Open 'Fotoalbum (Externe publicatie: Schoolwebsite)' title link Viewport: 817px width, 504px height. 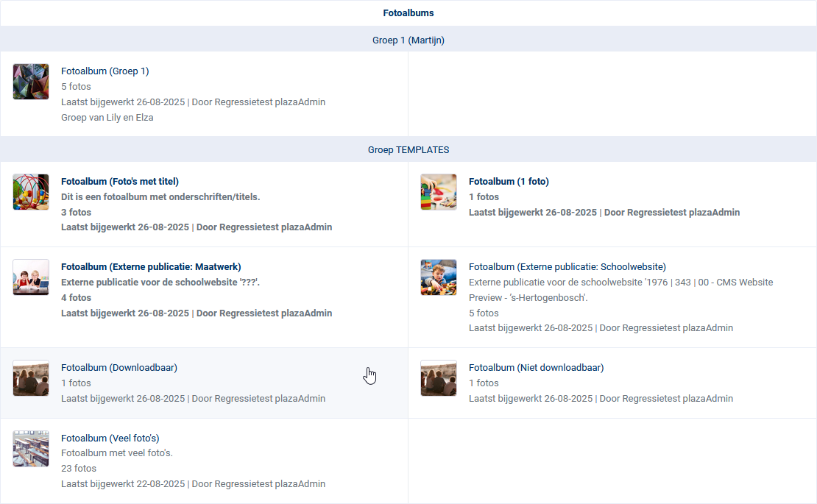click(x=567, y=267)
